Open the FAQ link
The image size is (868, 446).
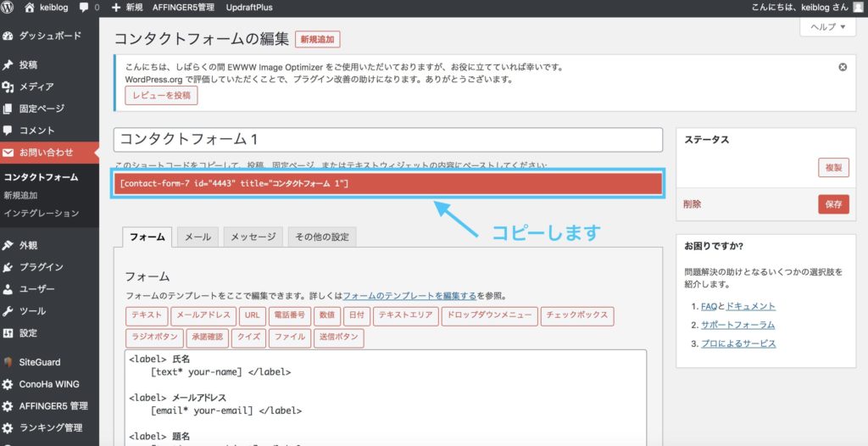tap(709, 306)
